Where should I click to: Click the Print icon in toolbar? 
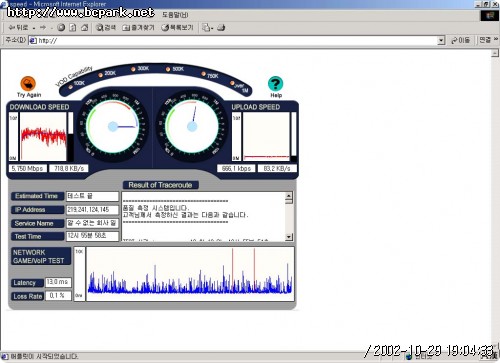pyautogui.click(x=221, y=28)
